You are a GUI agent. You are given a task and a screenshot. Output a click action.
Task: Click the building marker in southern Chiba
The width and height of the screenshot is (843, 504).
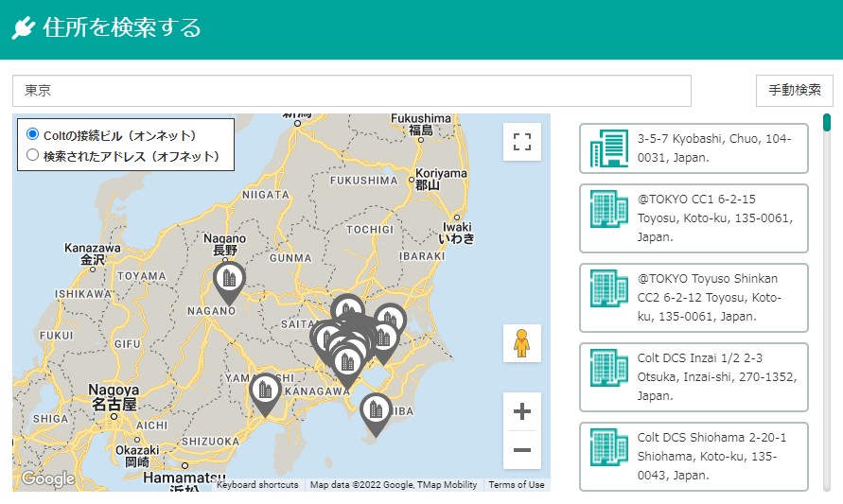[x=376, y=412]
